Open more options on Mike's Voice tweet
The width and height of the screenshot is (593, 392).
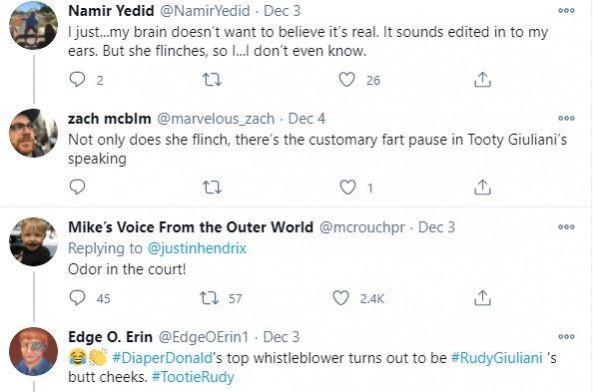(x=566, y=227)
